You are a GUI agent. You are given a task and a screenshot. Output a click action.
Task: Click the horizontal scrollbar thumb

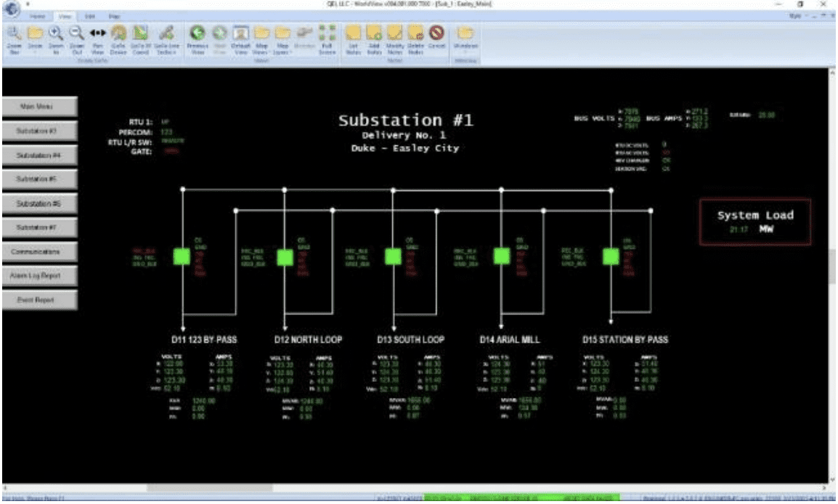[x=209, y=487]
